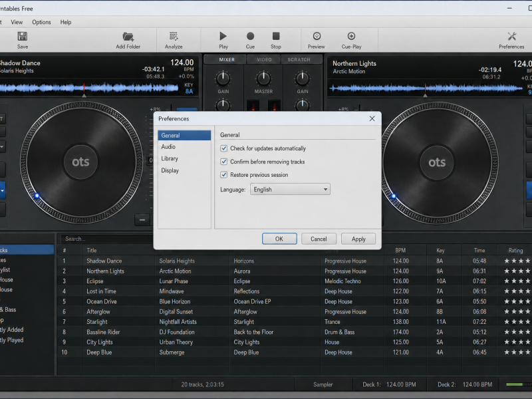532x399 pixels.
Task: Select Audio in Preferences list
Action: point(184,147)
